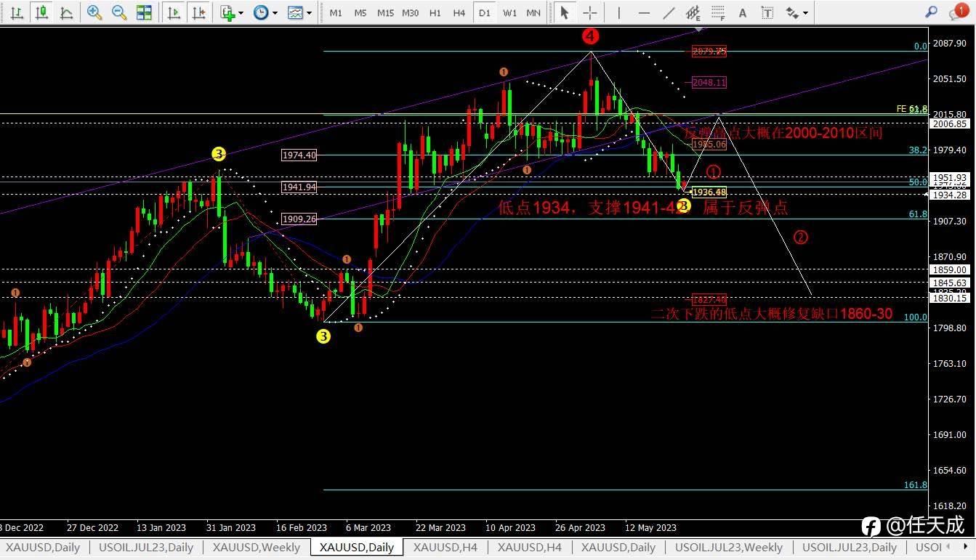Screen dimensions: 976x560
Task: Open the USOIL.JUL23,Weekly tab
Action: click(729, 547)
